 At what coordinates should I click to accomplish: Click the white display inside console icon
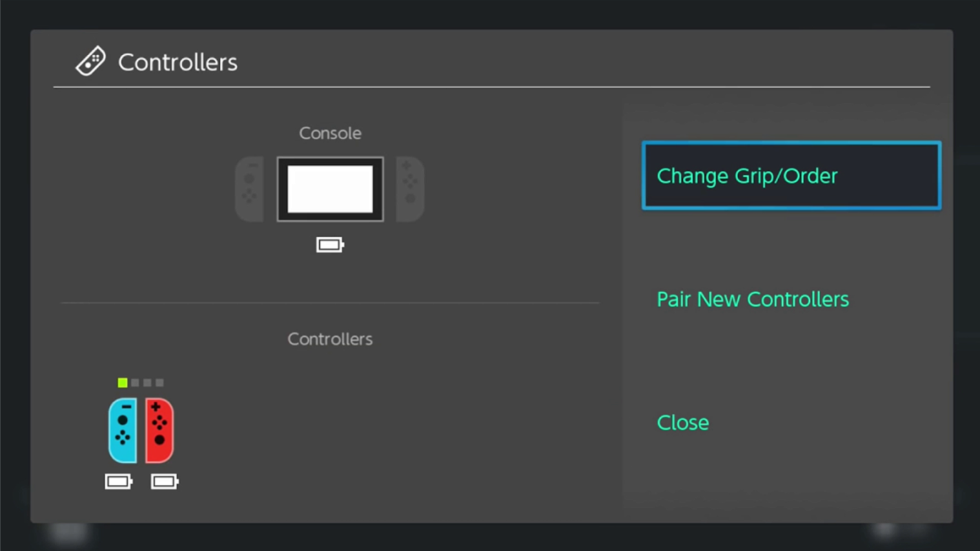(x=330, y=189)
